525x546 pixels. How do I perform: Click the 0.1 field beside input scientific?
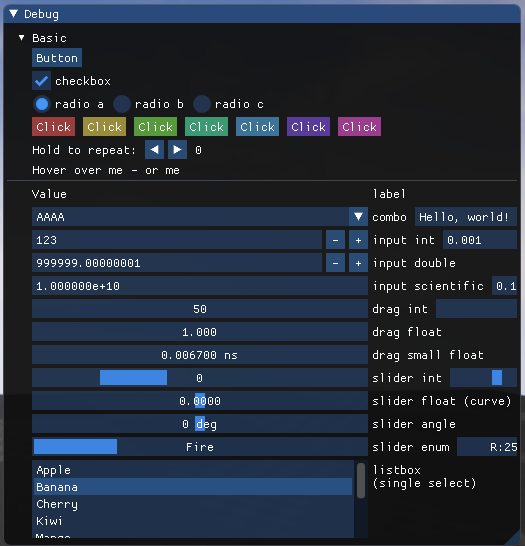pyautogui.click(x=504, y=286)
